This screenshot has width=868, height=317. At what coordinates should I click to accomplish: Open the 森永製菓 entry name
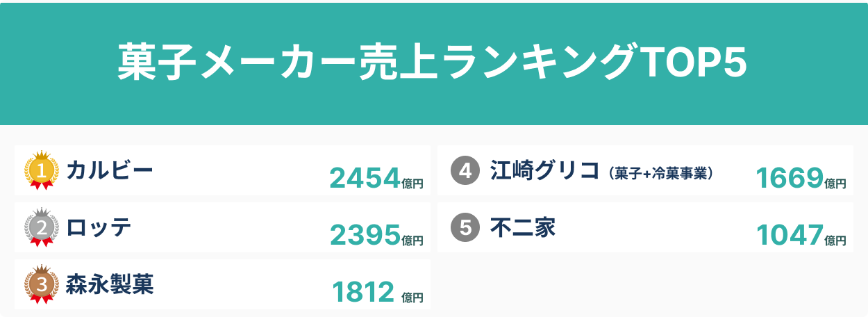(110, 284)
